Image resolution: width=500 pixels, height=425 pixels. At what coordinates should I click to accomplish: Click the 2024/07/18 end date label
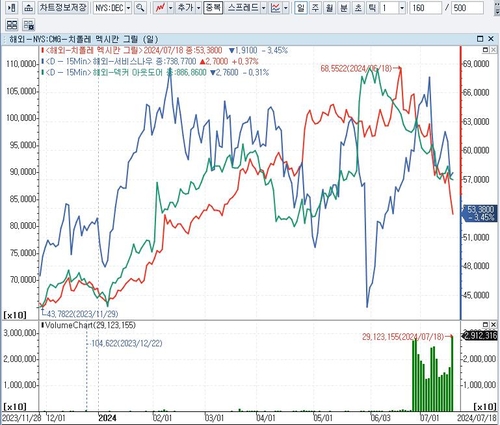pos(478,418)
